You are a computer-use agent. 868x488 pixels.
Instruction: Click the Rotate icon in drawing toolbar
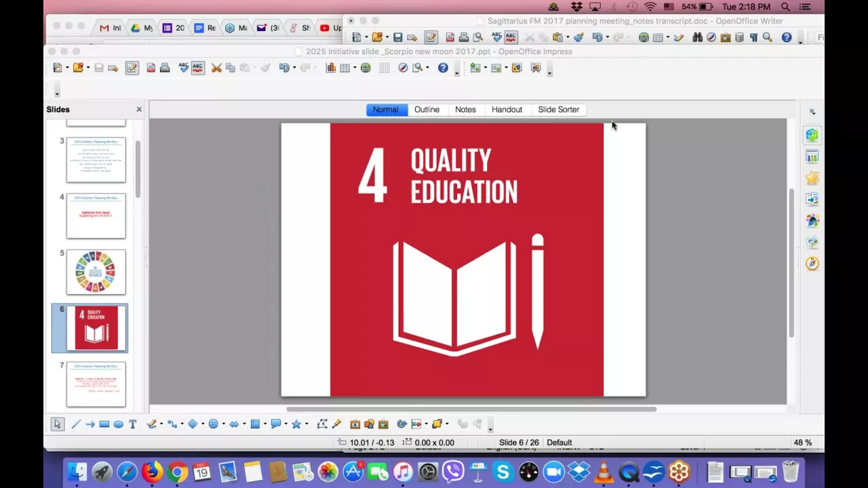tap(401, 424)
